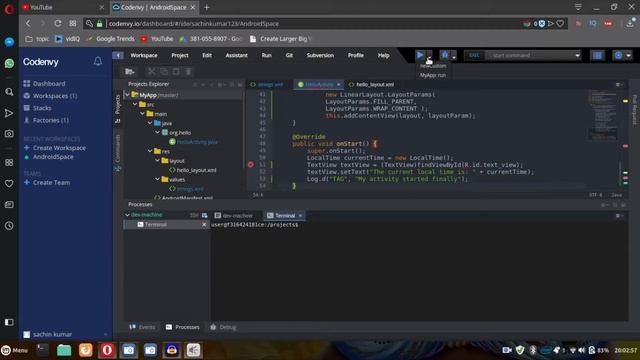Select MyApp: run from the dropdown
The width and height of the screenshot is (640, 360).
(x=433, y=75)
